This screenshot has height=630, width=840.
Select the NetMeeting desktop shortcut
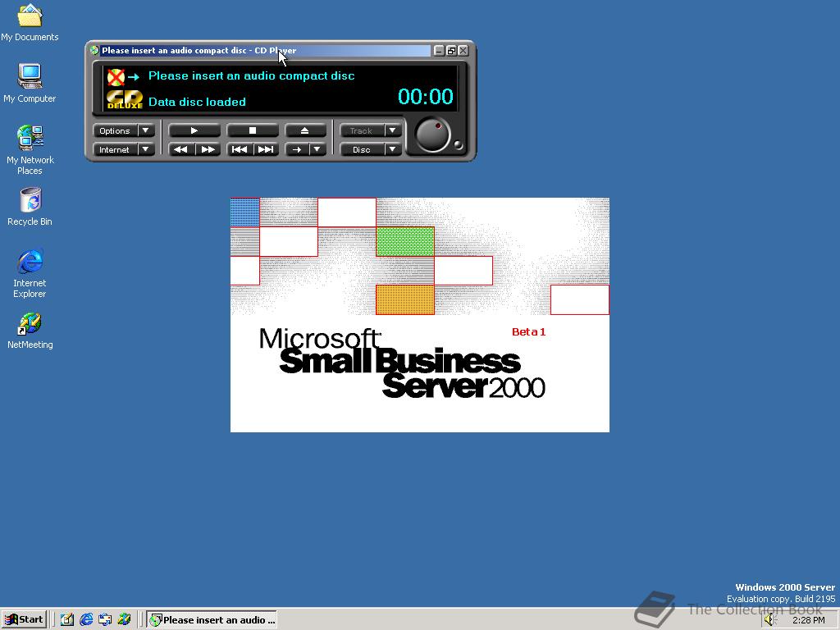tap(30, 330)
